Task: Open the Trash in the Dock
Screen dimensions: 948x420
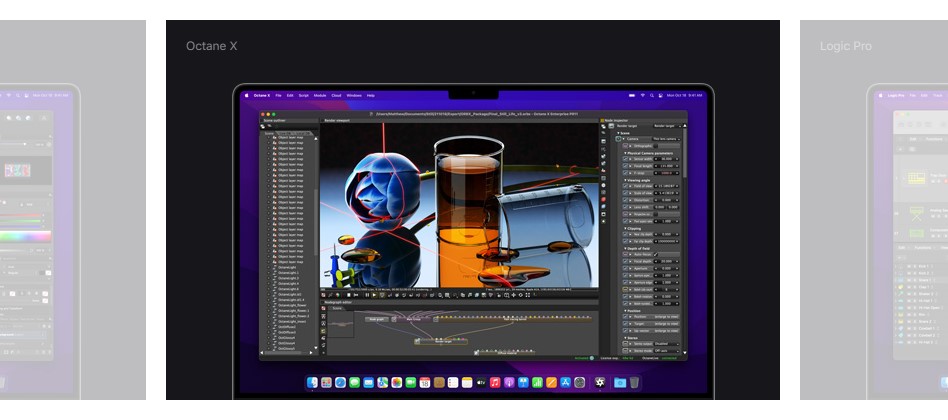Action: coord(634,382)
